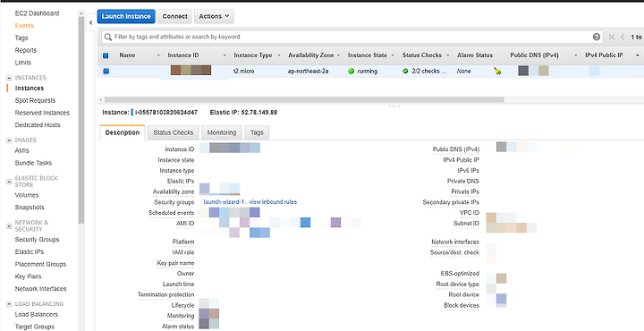Open the Public DNS (IPv4) column dropdown arrow
This screenshot has height=331, width=644.
click(576, 55)
